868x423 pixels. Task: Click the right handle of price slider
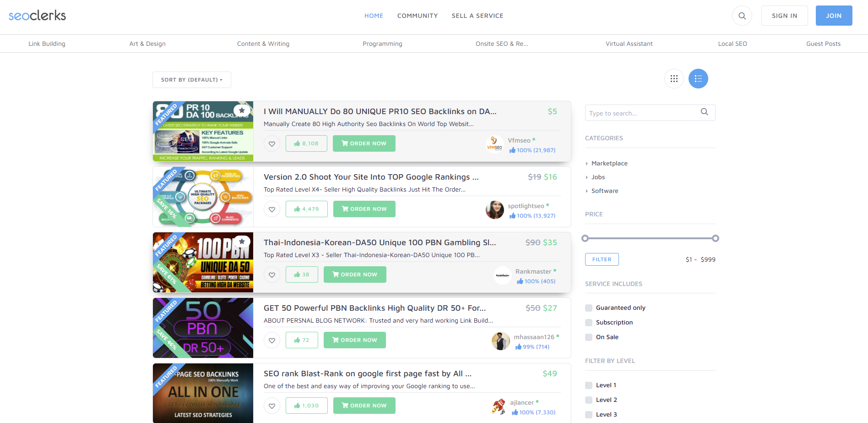click(716, 238)
